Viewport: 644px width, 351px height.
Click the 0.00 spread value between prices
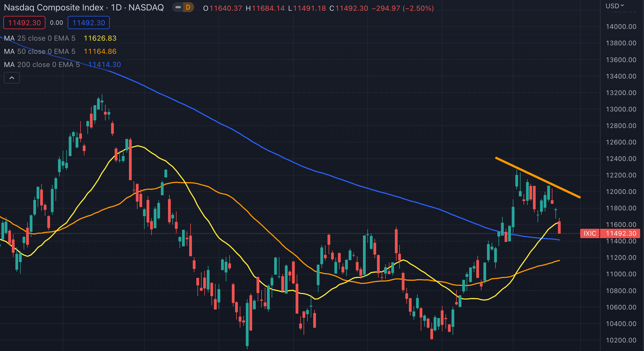click(56, 23)
